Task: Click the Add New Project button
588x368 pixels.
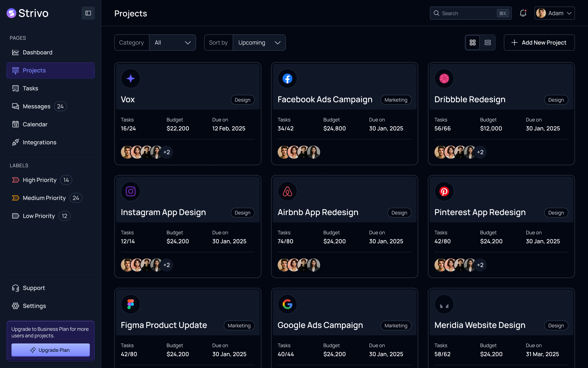Action: click(539, 43)
